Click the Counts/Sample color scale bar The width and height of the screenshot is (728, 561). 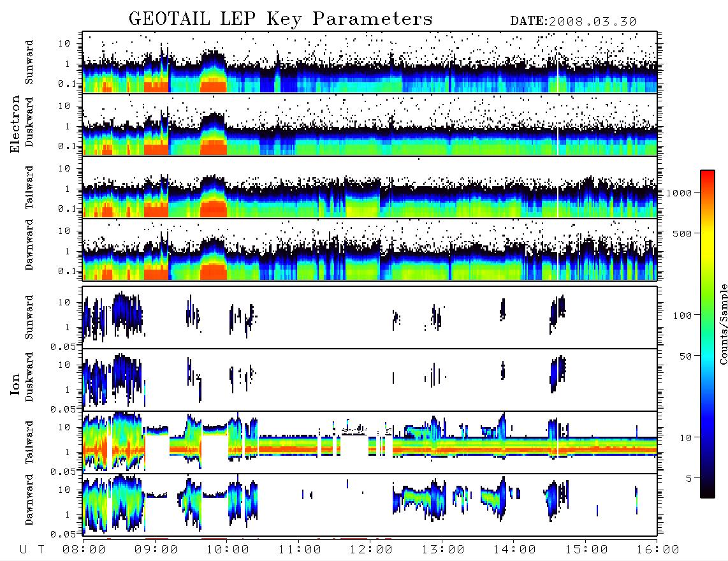pyautogui.click(x=708, y=334)
